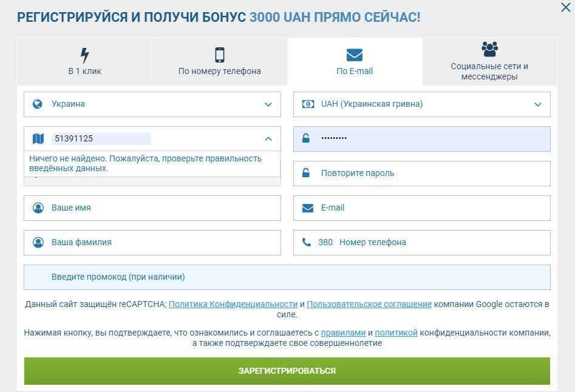Close the registration dialog with the X
This screenshot has height=392, width=575.
click(x=566, y=7)
